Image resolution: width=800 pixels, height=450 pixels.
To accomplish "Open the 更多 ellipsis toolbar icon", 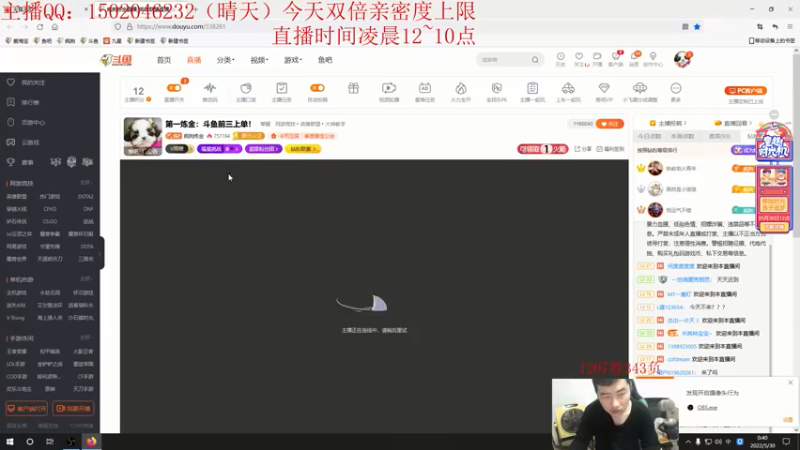I will 676,91.
